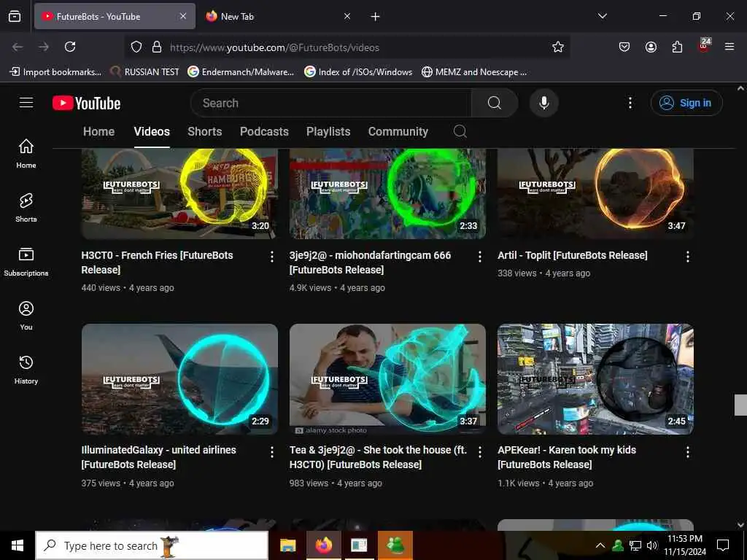Open a new browser tab
This screenshot has height=560, width=747.
point(375,17)
